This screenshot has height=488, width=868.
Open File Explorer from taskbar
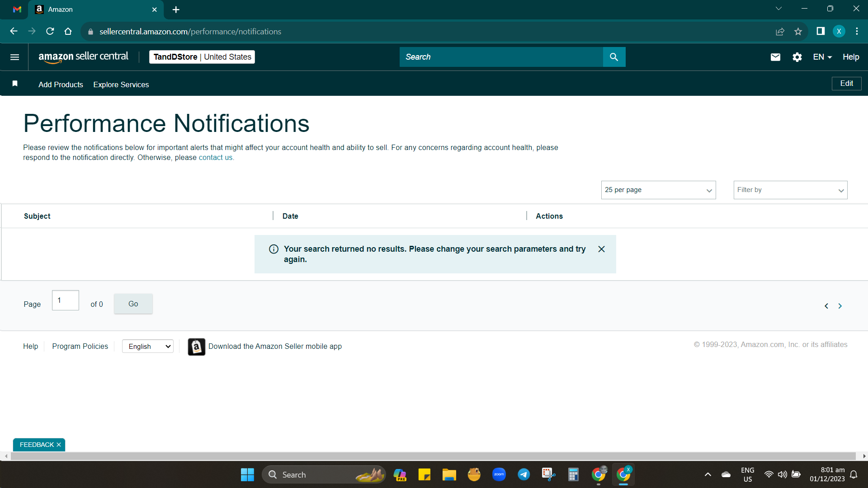pos(449,474)
